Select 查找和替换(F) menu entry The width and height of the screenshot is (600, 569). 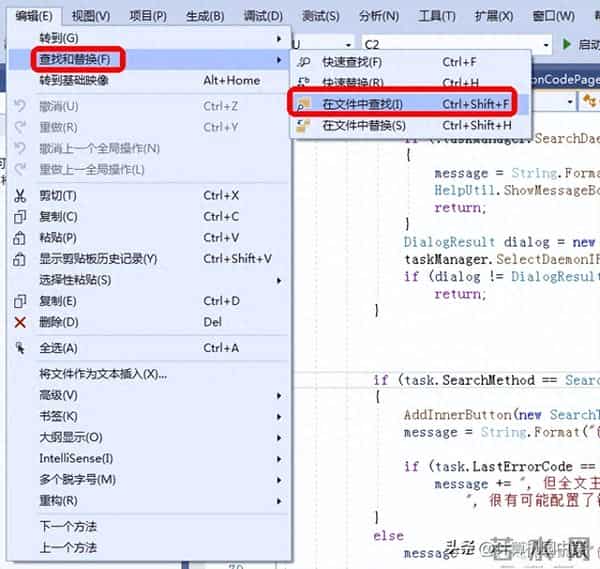(149, 59)
